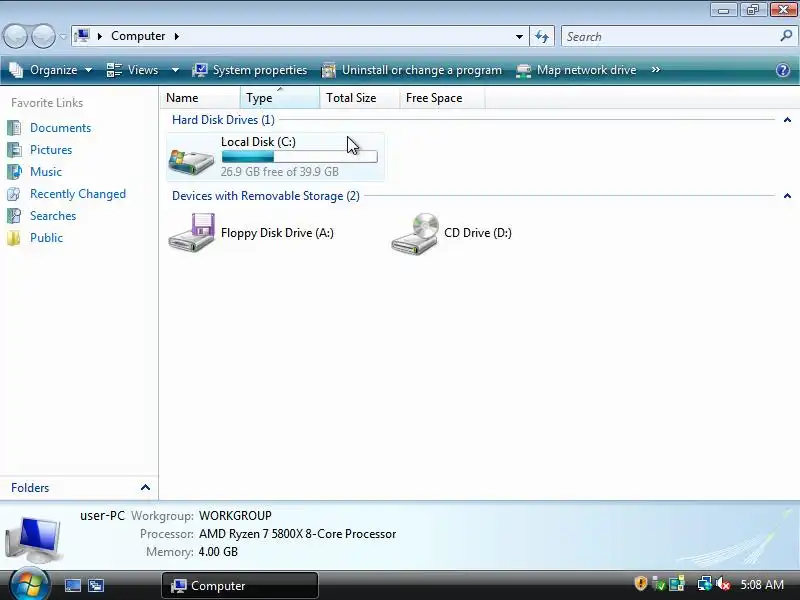Viewport: 800px width, 600px height.
Task: Open the Organize menu
Action: pyautogui.click(x=51, y=70)
